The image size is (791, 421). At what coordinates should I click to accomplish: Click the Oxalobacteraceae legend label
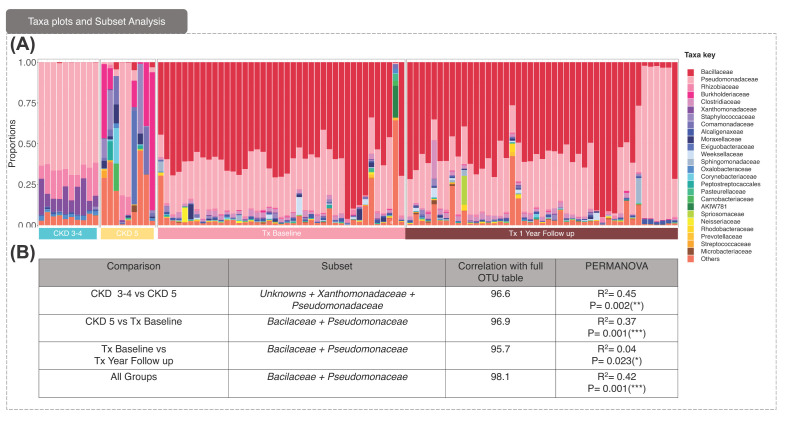(726, 169)
